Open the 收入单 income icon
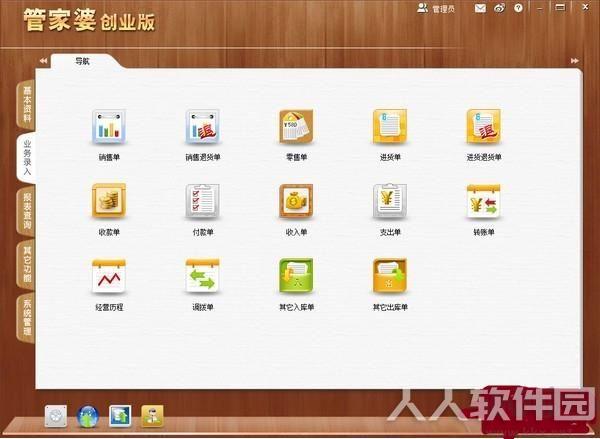600x439 pixels. 296,201
